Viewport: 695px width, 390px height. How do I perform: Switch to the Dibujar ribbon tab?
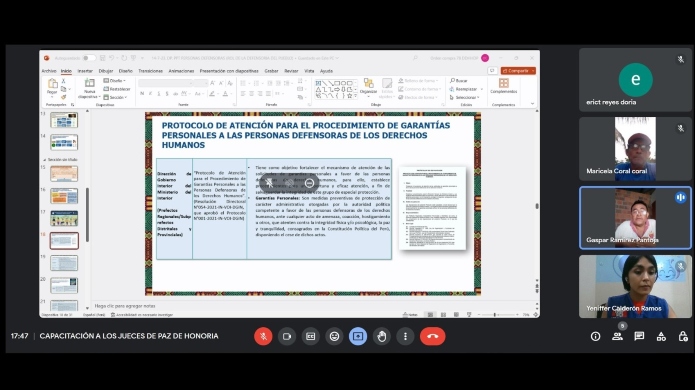105,71
